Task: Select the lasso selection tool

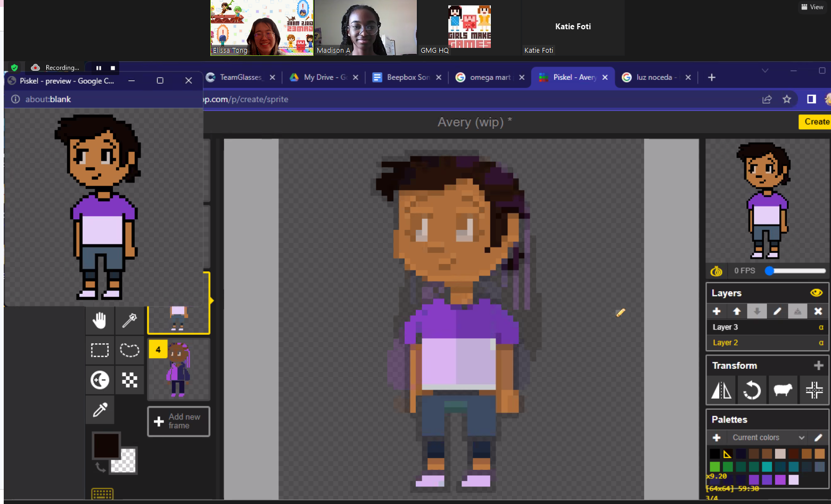Action: click(129, 350)
